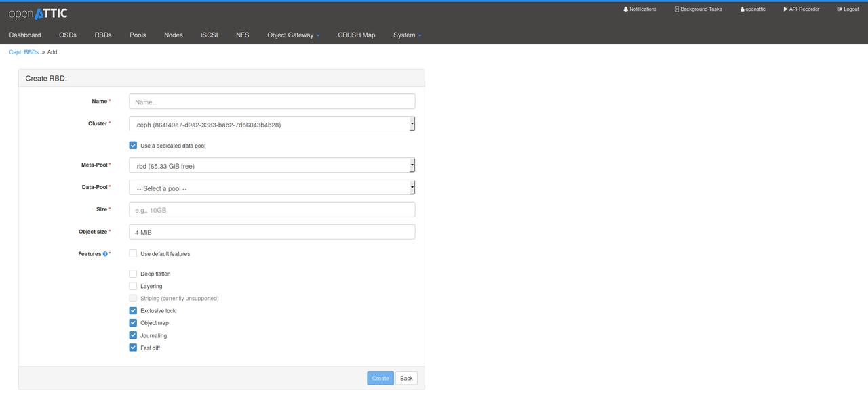Click the Add breadcrumb text
868x399 pixels.
52,52
